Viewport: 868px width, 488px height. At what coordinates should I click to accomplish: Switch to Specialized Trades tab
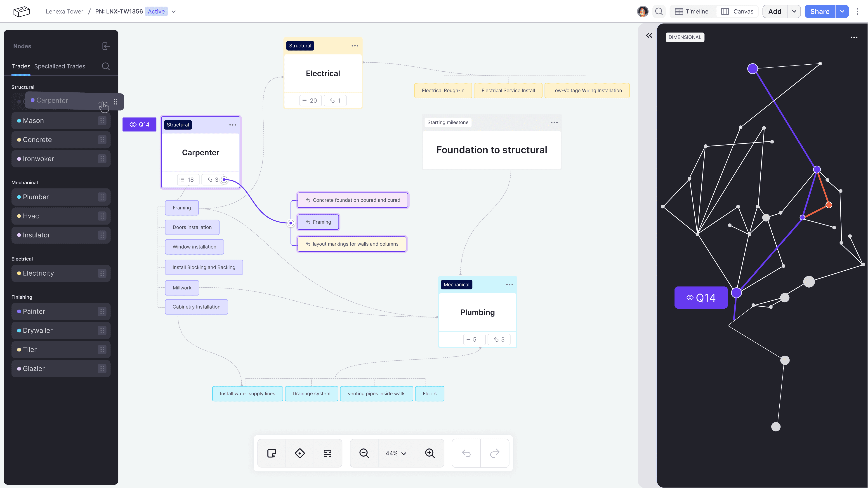[60, 66]
